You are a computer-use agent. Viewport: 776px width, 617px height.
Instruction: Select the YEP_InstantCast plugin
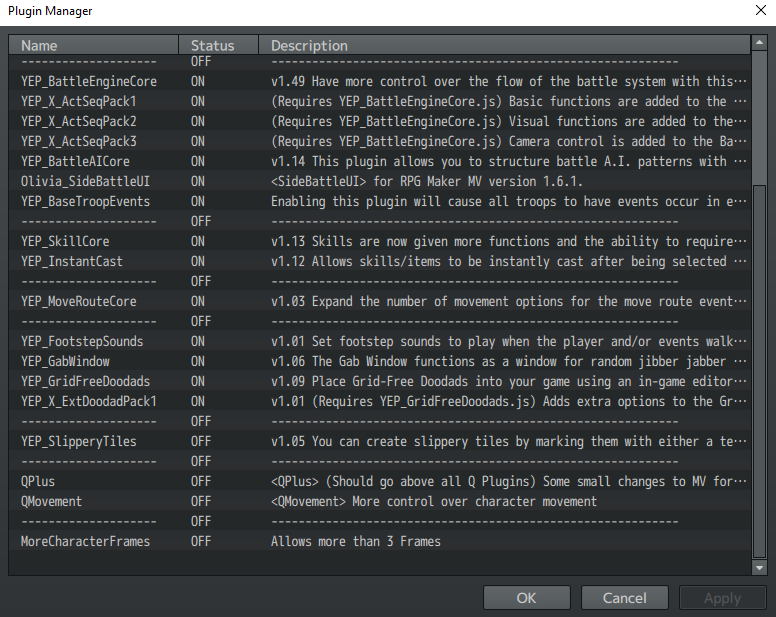[x=380, y=261]
